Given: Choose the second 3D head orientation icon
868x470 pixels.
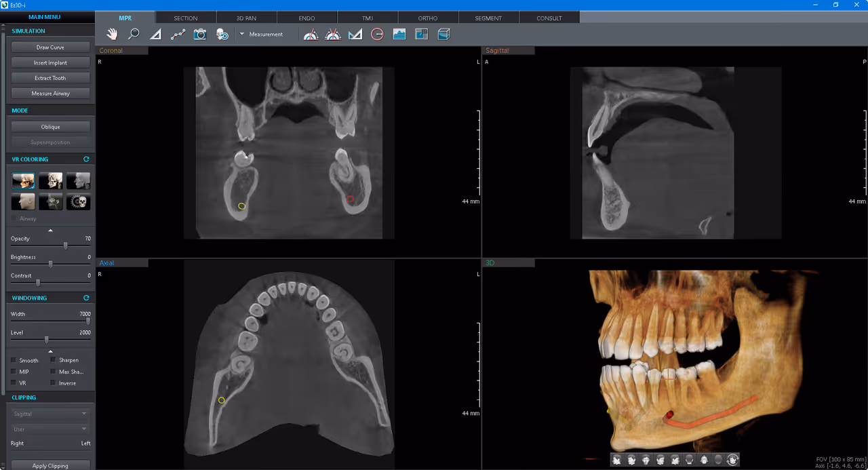Looking at the screenshot, I should tap(631, 460).
